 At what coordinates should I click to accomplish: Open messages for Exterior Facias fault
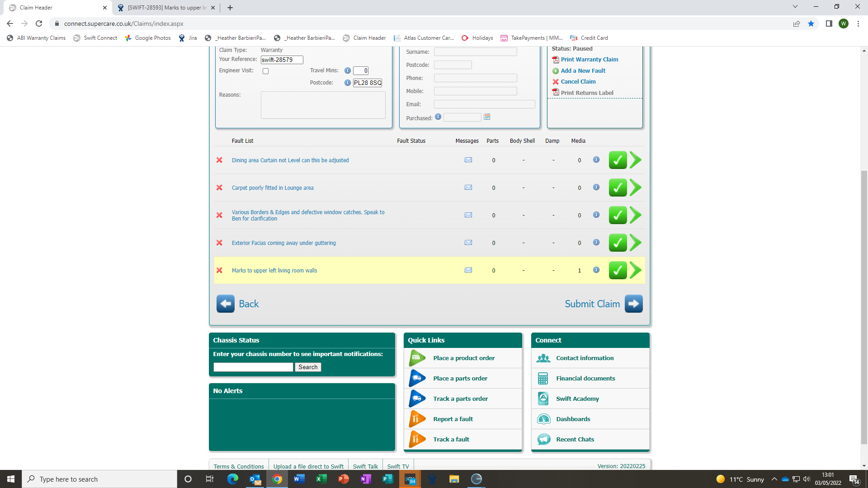pyautogui.click(x=468, y=243)
